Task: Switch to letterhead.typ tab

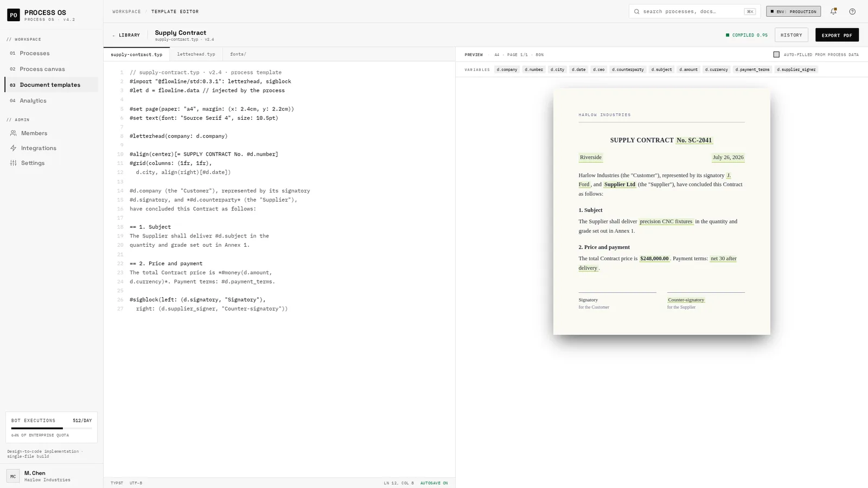Action: tap(196, 54)
